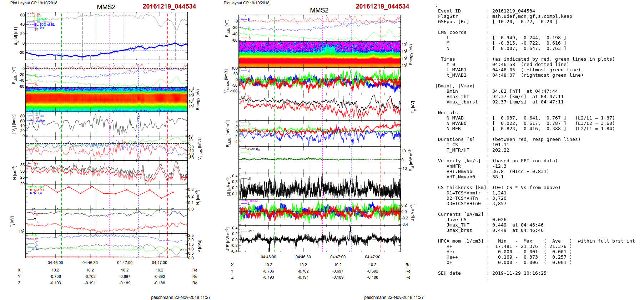Click the energy spectrogram in the left plot

[x=106, y=100]
